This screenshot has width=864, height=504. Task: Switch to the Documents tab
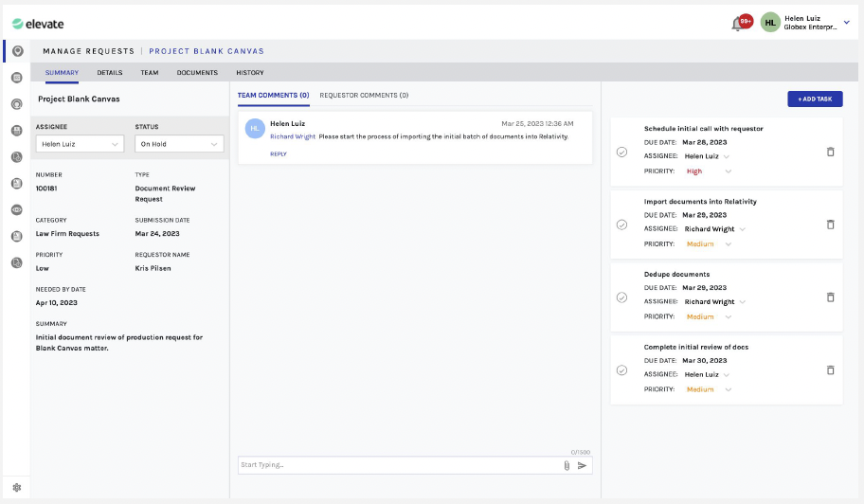(x=197, y=73)
